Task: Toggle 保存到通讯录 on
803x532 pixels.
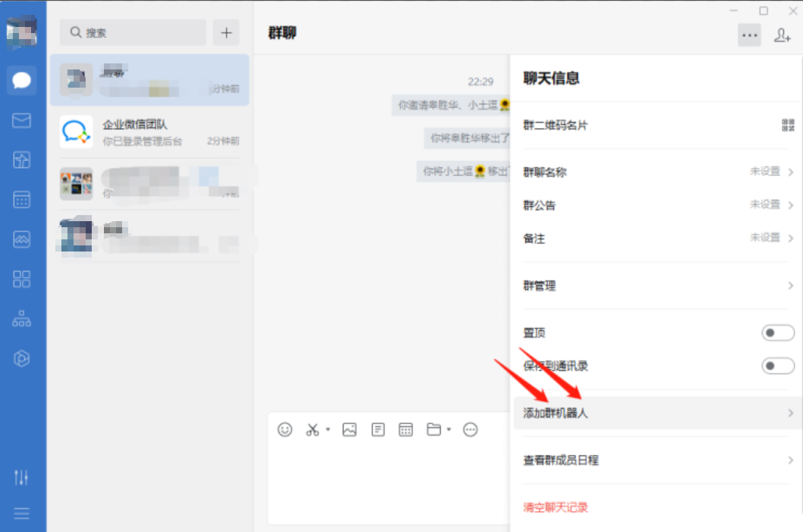Action: coord(777,365)
